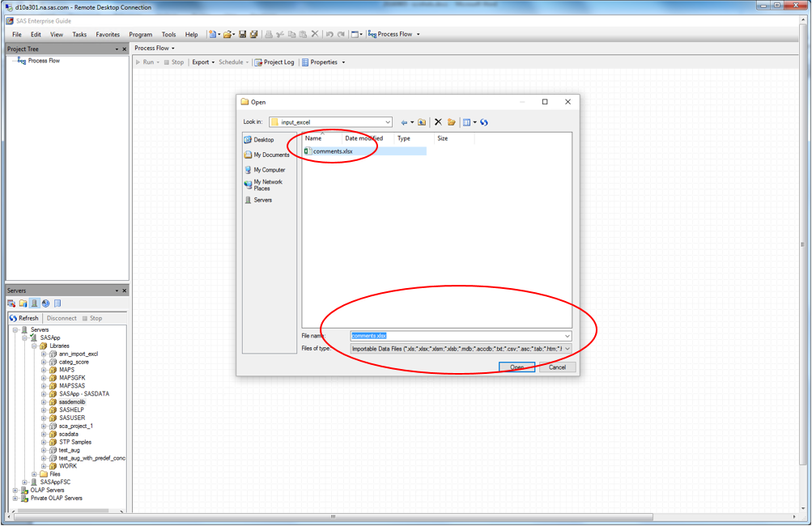Select the SASUSER library
This screenshot has width=812, height=526.
point(72,418)
